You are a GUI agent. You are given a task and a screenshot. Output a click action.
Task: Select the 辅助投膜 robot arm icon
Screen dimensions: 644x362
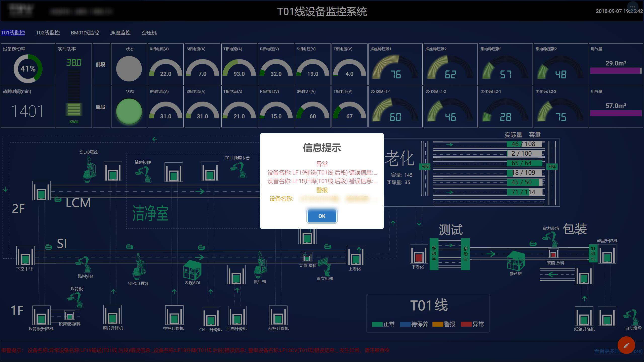[x=143, y=174]
